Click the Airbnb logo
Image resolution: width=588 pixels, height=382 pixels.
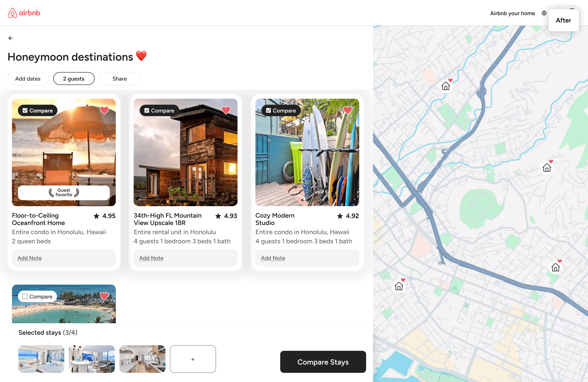pyautogui.click(x=24, y=13)
